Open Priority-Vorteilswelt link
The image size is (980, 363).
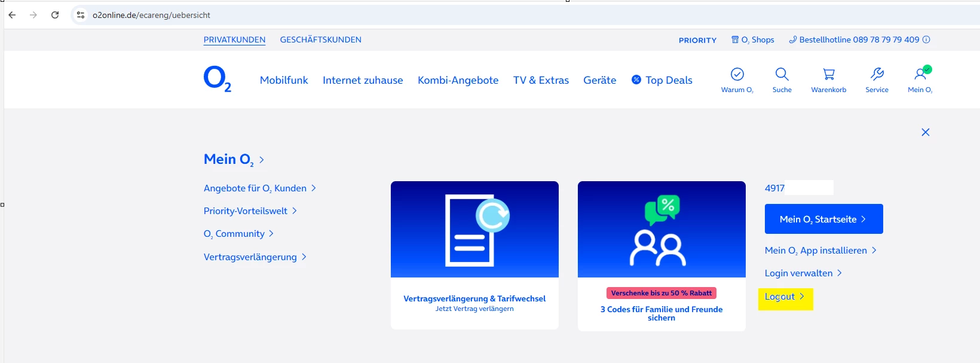click(250, 211)
